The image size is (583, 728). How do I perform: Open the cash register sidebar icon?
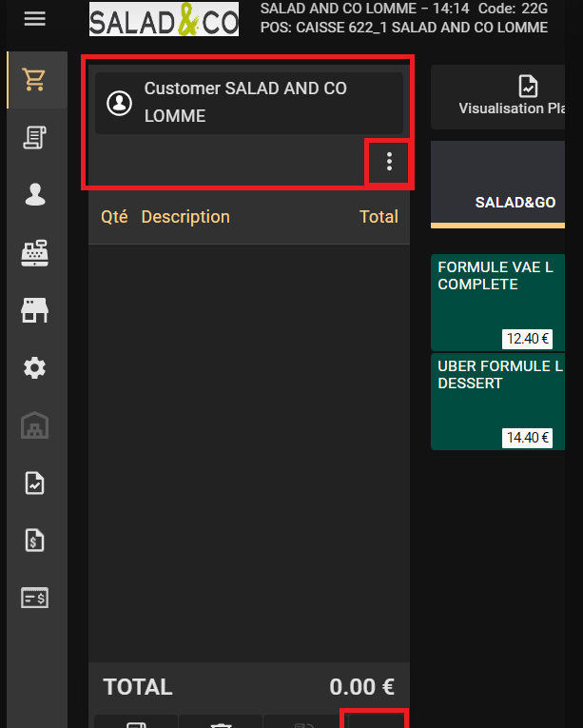(x=35, y=253)
